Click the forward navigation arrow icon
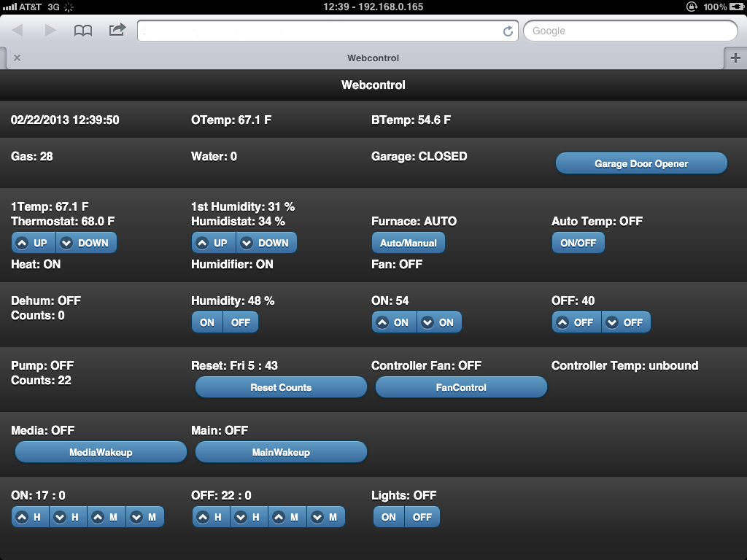Screen dimensions: 747x560 coord(50,31)
